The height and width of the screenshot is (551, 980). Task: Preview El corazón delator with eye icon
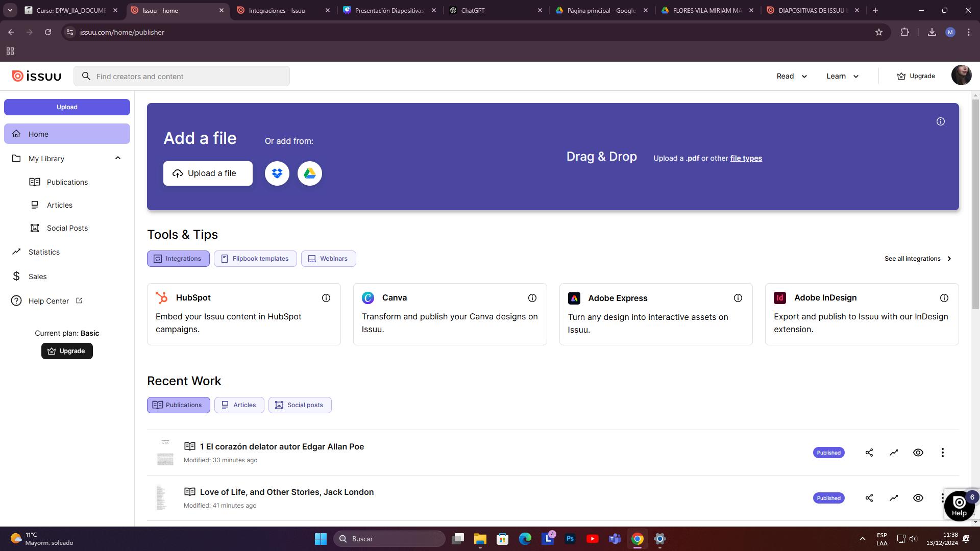pyautogui.click(x=918, y=453)
